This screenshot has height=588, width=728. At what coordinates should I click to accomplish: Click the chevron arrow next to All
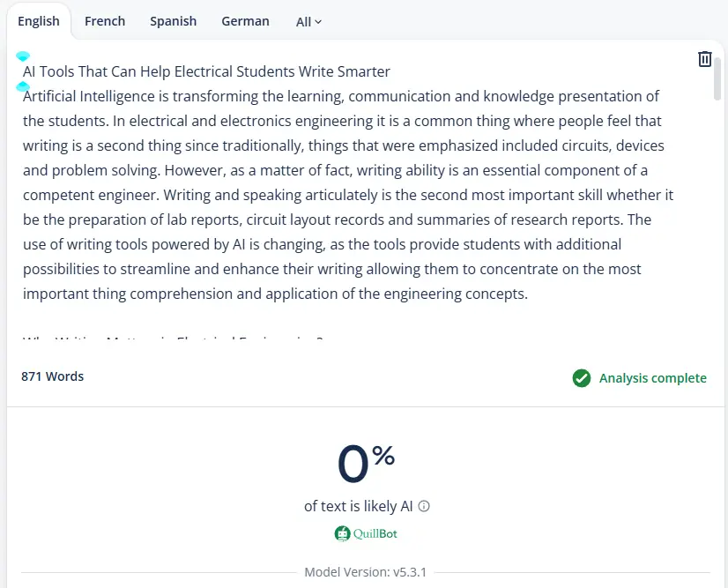point(318,22)
